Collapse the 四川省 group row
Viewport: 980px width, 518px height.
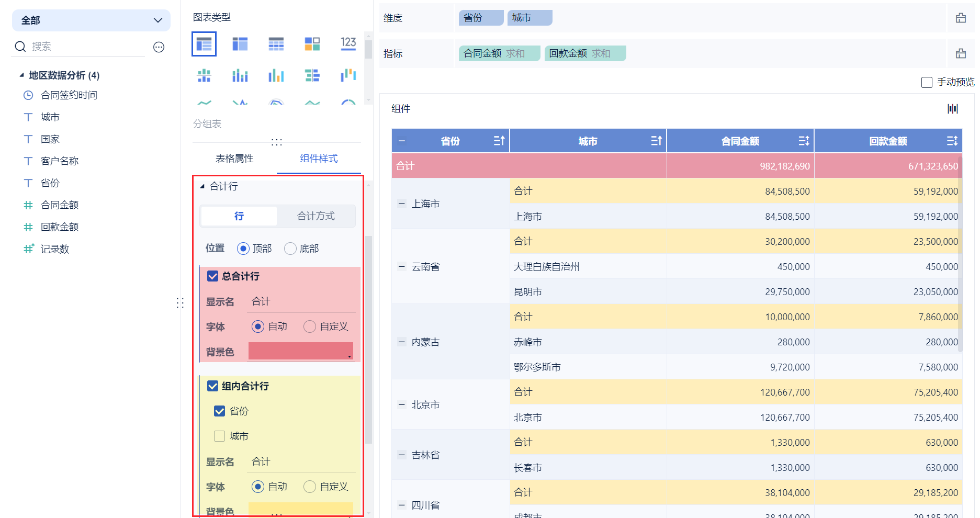pyautogui.click(x=402, y=505)
